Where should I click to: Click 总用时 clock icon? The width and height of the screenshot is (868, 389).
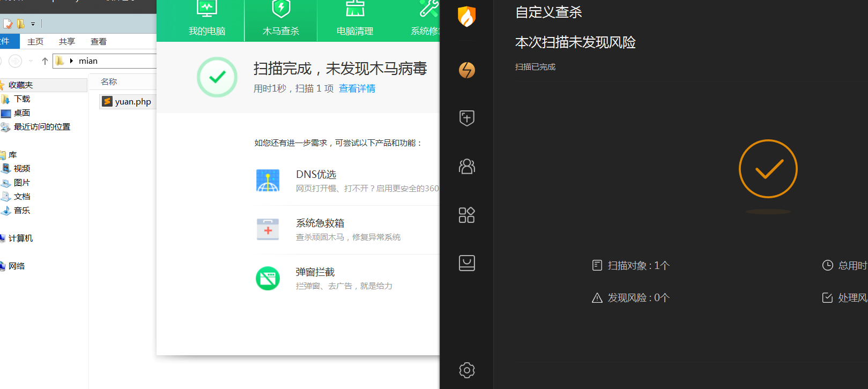[x=828, y=265]
